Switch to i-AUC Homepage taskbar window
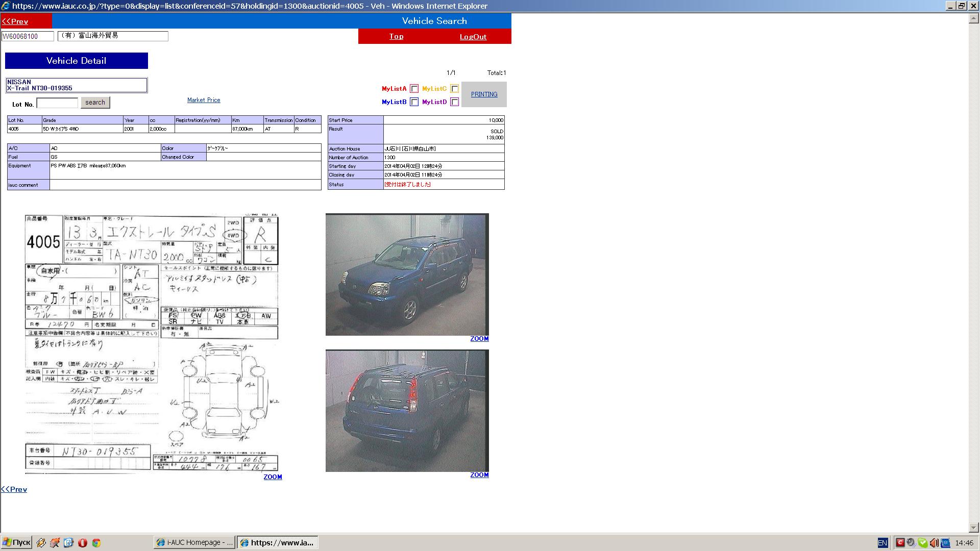980x551 pixels. click(x=194, y=542)
